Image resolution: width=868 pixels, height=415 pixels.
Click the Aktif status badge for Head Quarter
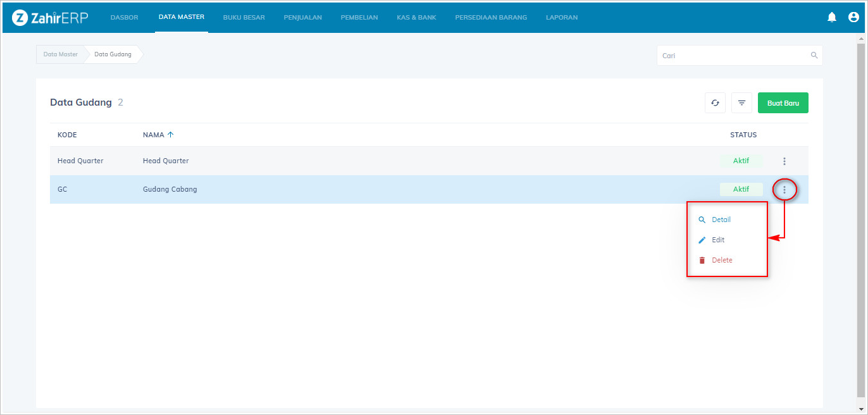[741, 161]
